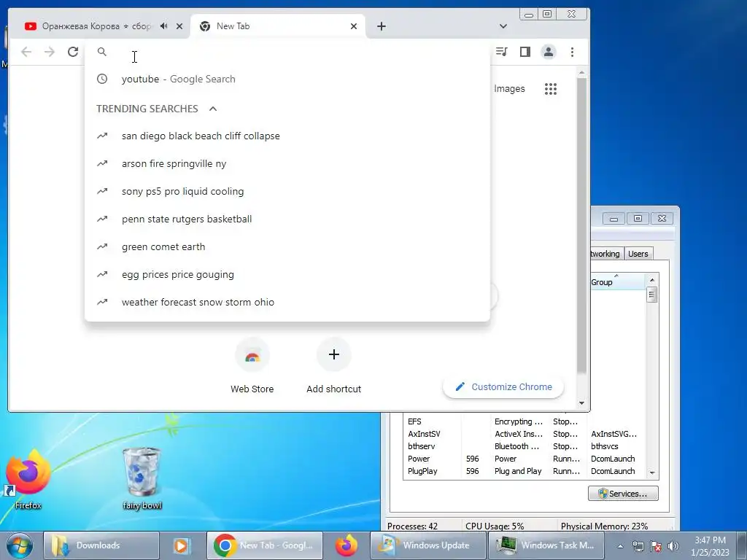Select suggestion sony ps5 pro liquid cooling
Viewport: 747px width, 560px height.
(287, 191)
